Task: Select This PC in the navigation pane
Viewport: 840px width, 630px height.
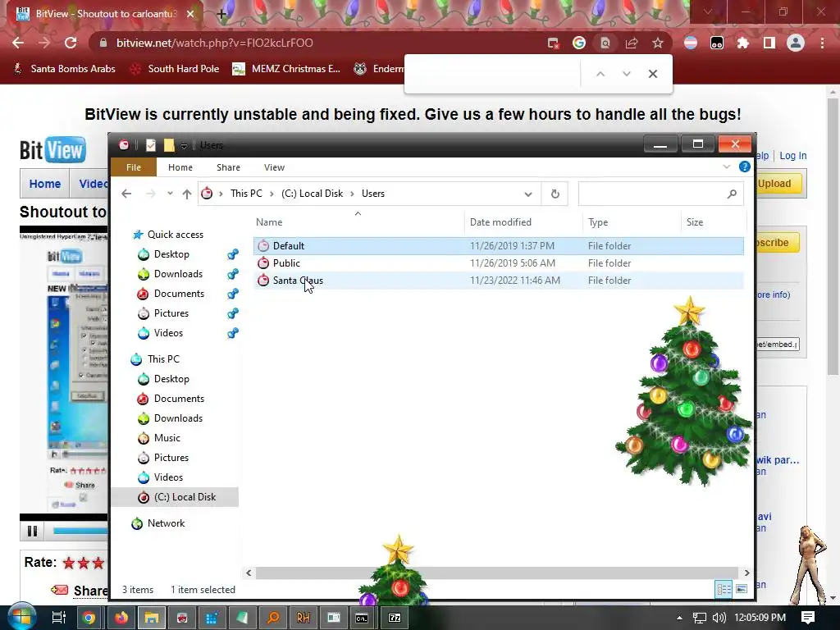Action: (x=163, y=359)
